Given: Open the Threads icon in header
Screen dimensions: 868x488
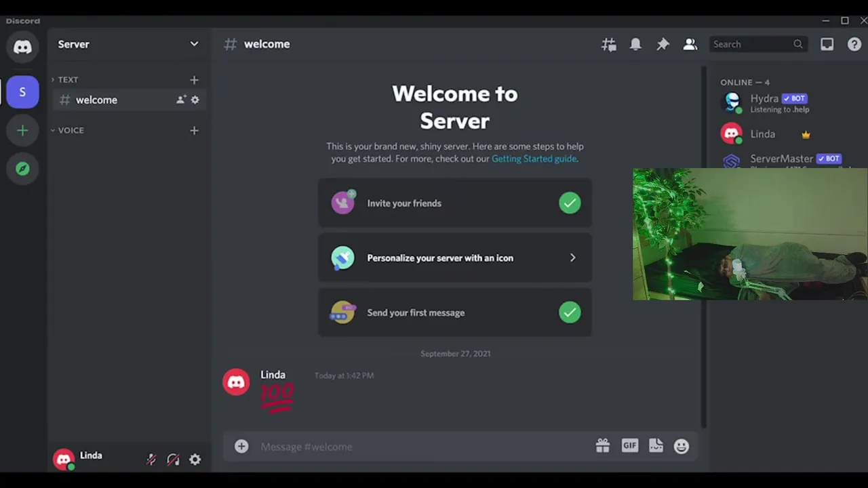Looking at the screenshot, I should tap(609, 45).
